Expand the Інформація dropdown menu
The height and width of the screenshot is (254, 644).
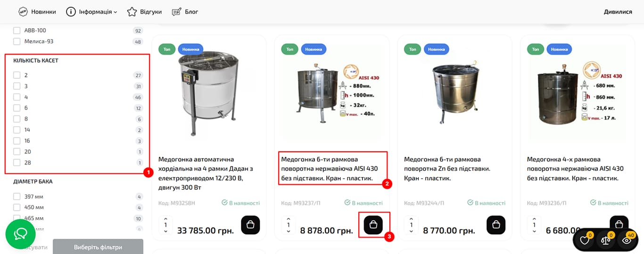tap(91, 11)
